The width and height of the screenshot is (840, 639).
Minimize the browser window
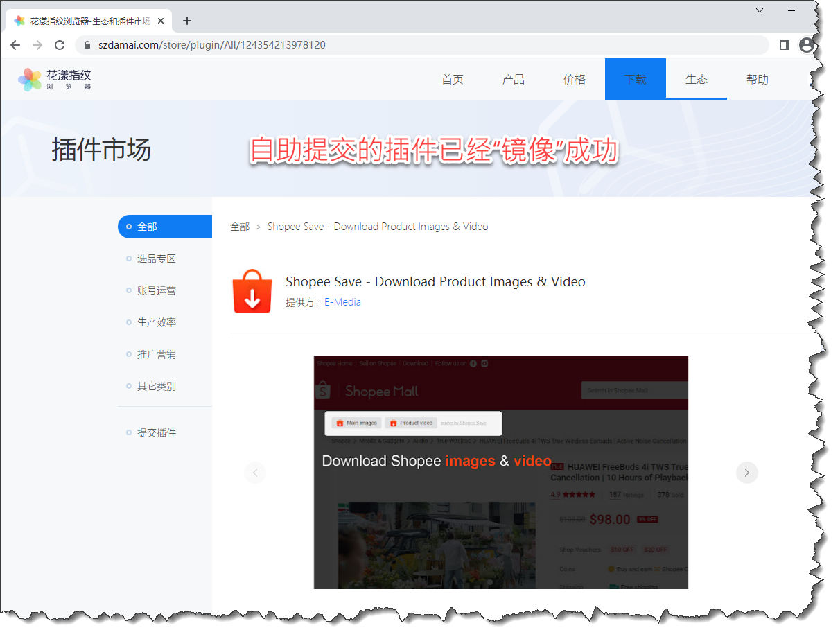[791, 10]
